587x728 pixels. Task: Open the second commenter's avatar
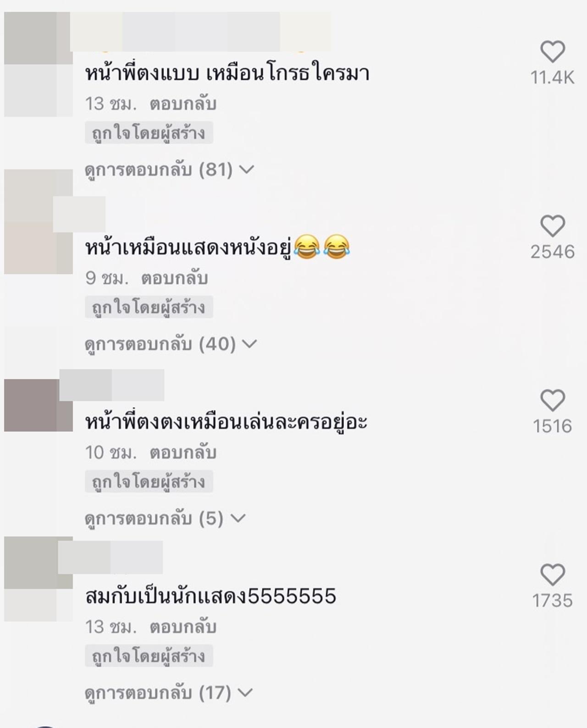pyautogui.click(x=38, y=222)
